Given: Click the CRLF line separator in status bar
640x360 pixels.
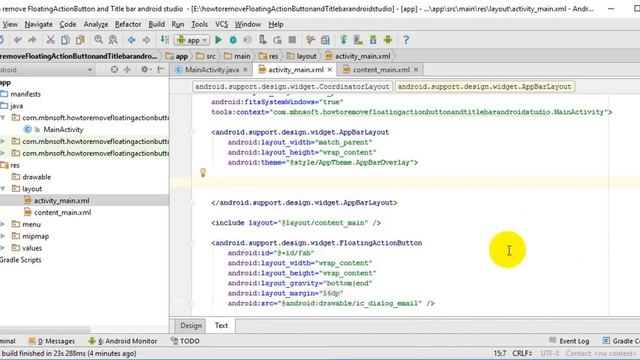Looking at the screenshot, I should point(522,353).
